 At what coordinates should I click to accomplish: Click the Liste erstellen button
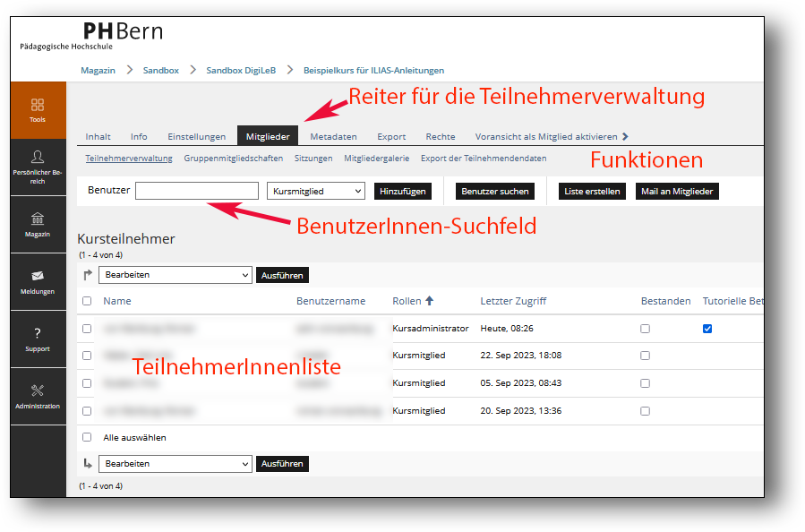[592, 191]
